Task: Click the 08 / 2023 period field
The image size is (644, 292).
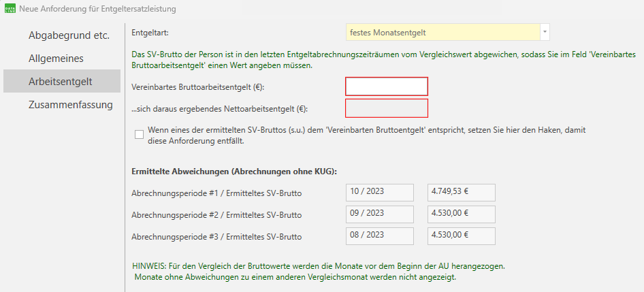Action: [x=380, y=236]
